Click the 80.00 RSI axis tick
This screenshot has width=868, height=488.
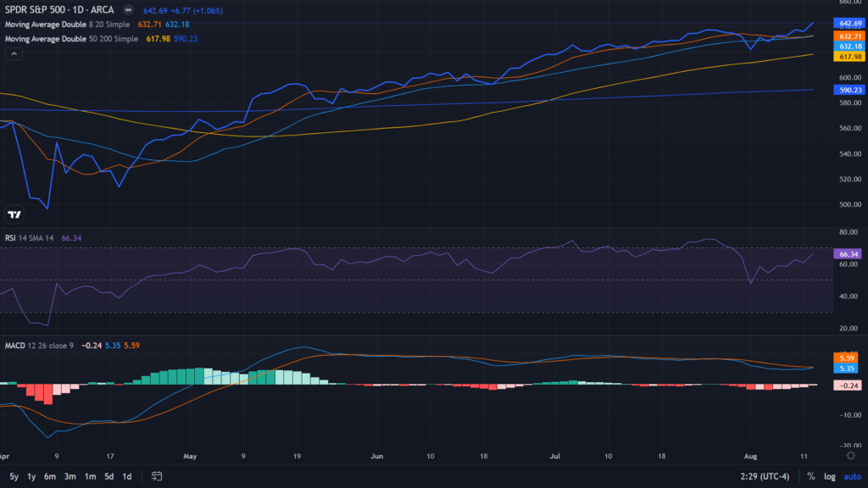pyautogui.click(x=848, y=232)
